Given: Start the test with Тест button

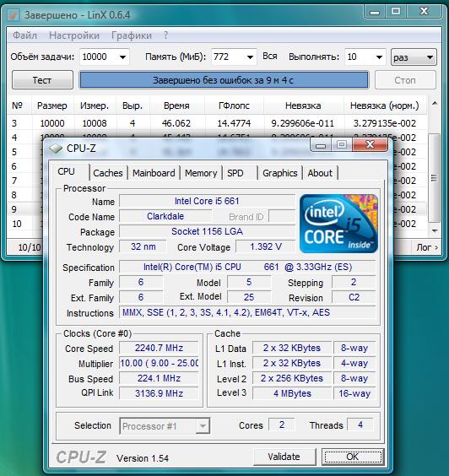Looking at the screenshot, I should point(42,80).
